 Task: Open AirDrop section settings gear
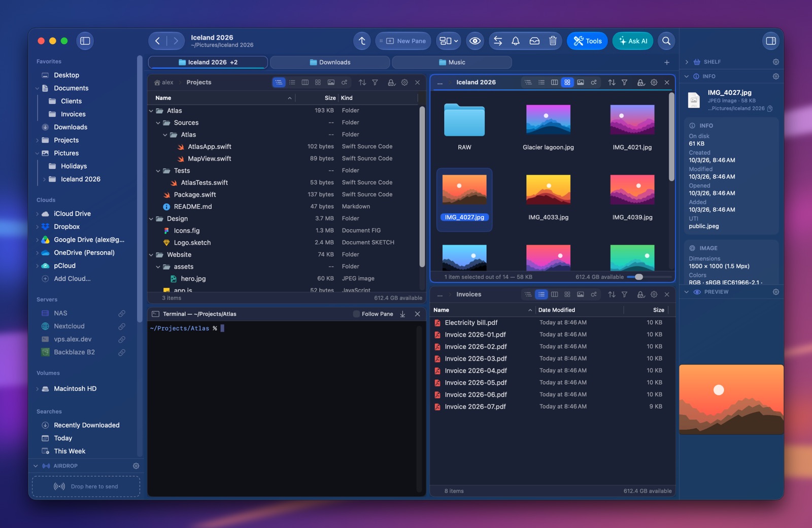(x=136, y=466)
